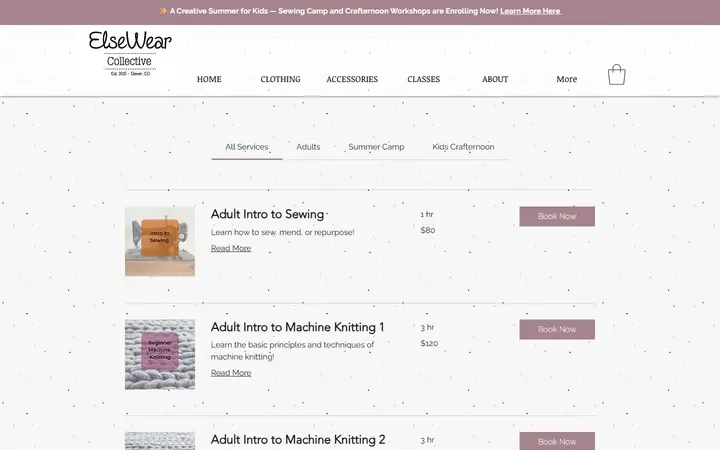Screen dimensions: 720x450
Task: Click the machine knitting principles description text
Action: [292, 351]
